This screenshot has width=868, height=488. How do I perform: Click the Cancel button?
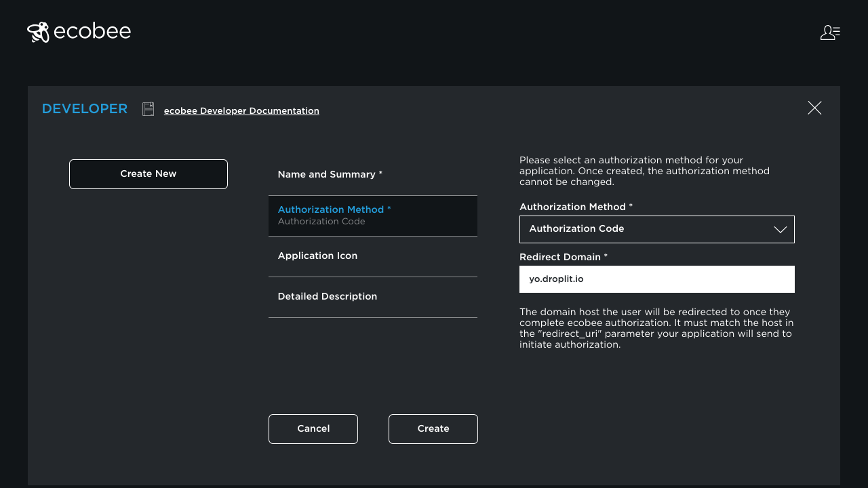point(313,429)
